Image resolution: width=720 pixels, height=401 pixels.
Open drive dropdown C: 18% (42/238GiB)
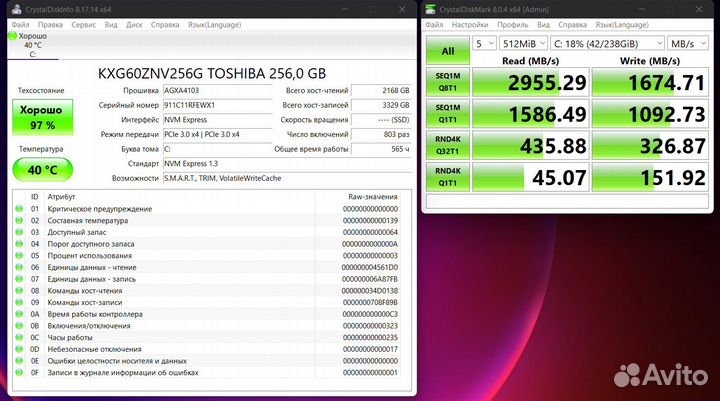click(608, 44)
